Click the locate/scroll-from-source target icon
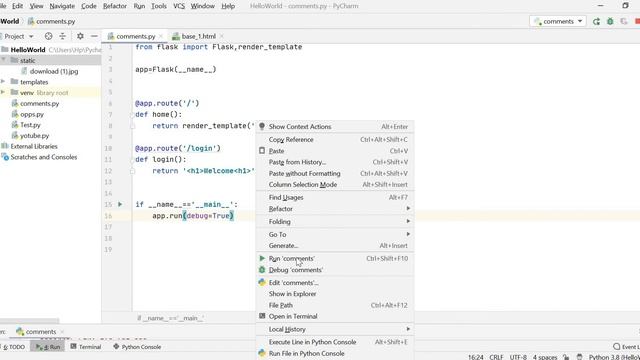 tap(49, 36)
